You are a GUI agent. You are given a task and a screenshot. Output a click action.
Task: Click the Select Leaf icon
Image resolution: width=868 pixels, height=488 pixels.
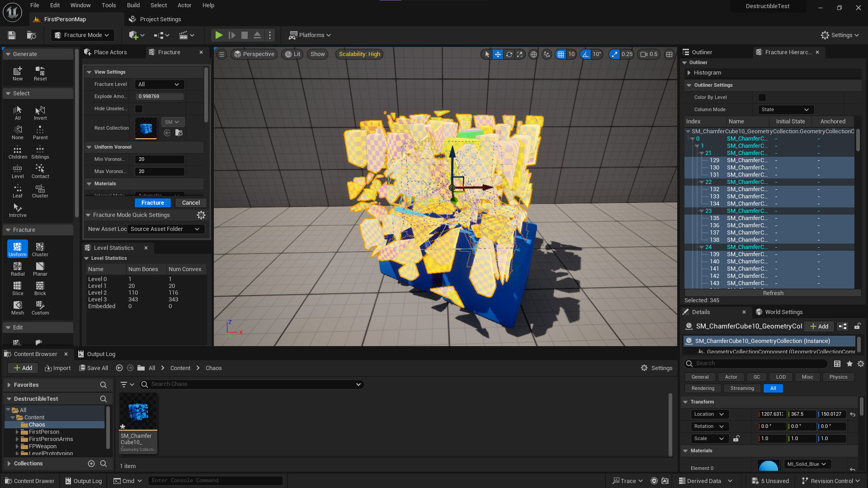point(18,190)
